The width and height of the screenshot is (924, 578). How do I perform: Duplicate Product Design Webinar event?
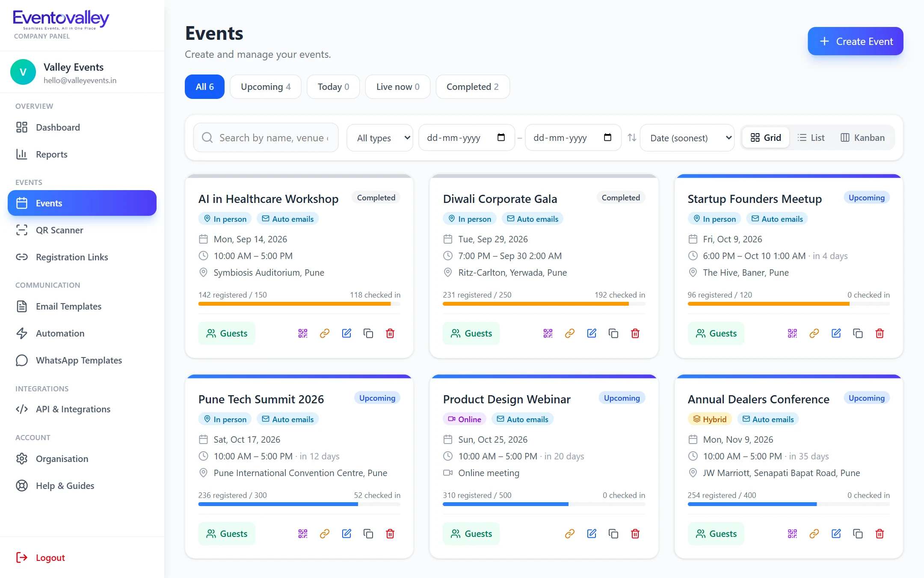click(x=613, y=533)
